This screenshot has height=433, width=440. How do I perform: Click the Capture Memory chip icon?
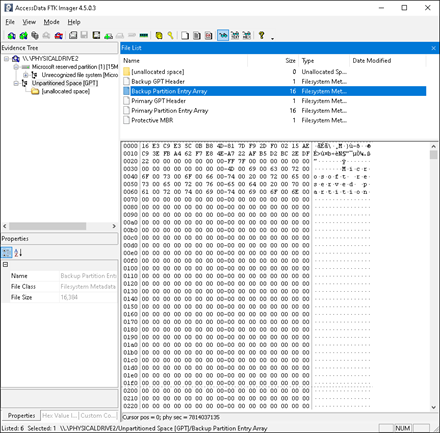[x=144, y=35]
